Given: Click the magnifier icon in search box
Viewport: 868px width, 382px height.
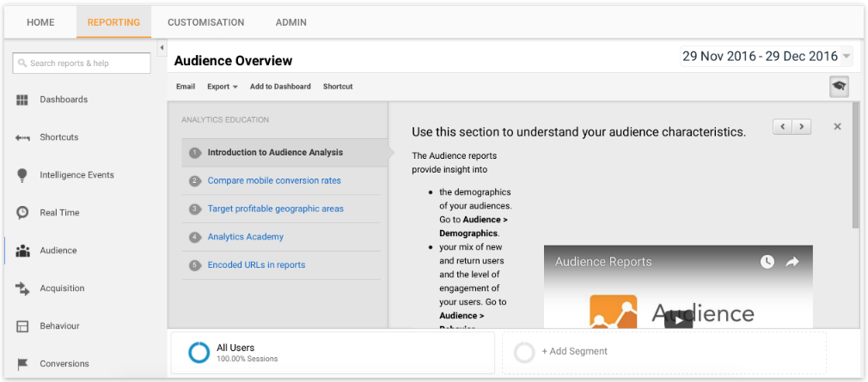Looking at the screenshot, I should pos(22,63).
